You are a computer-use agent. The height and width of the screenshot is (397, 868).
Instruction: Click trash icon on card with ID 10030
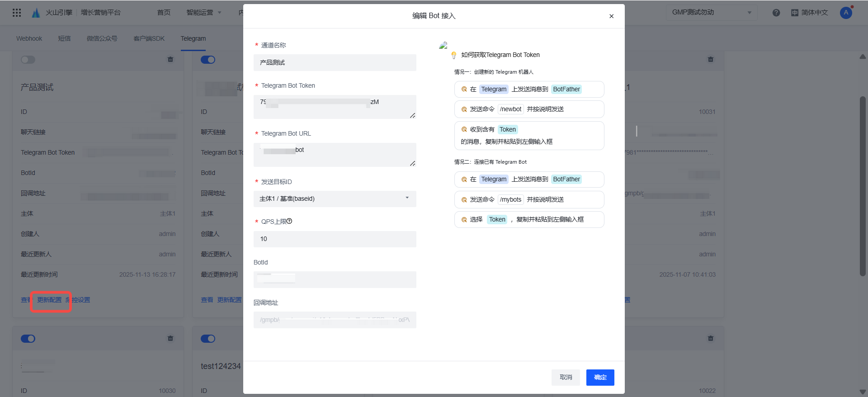(x=170, y=338)
